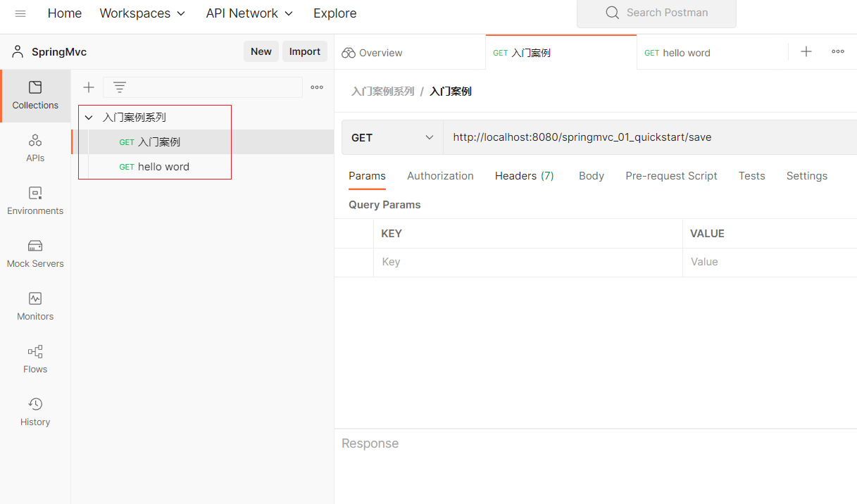
Task: Click the 入门案例 breadcrumb title
Action: pyautogui.click(x=451, y=92)
